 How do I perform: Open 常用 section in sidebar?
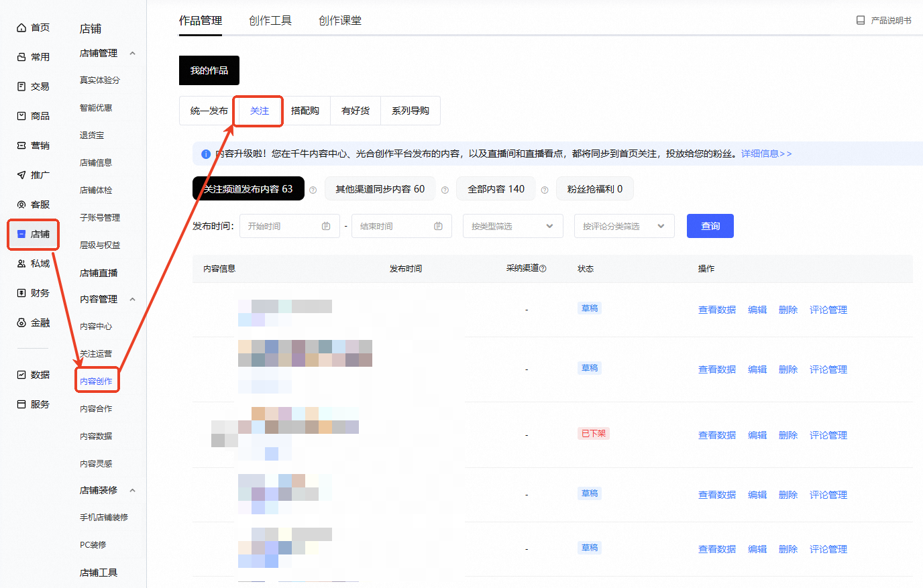tap(33, 57)
